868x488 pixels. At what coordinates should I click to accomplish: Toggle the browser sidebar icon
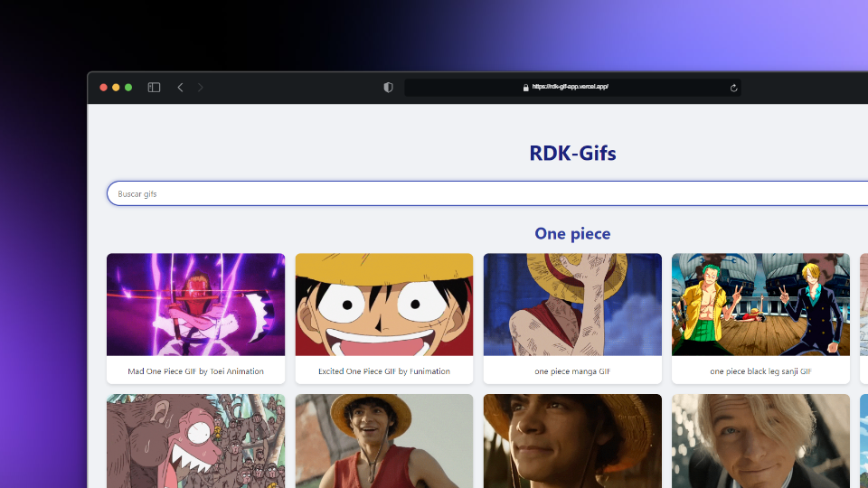click(x=154, y=88)
